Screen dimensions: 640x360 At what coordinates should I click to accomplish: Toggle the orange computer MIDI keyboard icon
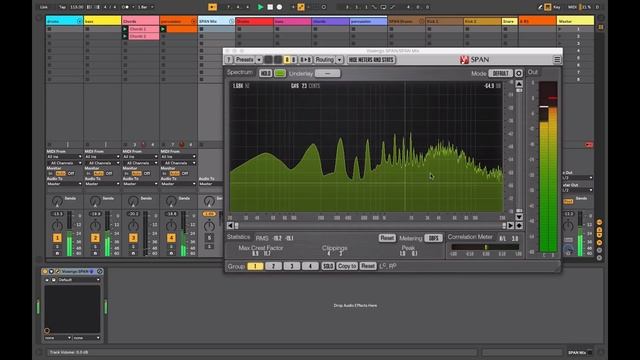pos(548,7)
